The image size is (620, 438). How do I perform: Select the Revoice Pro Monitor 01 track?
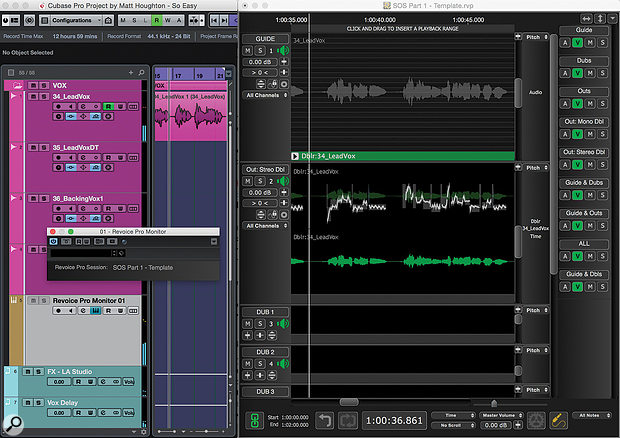[89, 300]
